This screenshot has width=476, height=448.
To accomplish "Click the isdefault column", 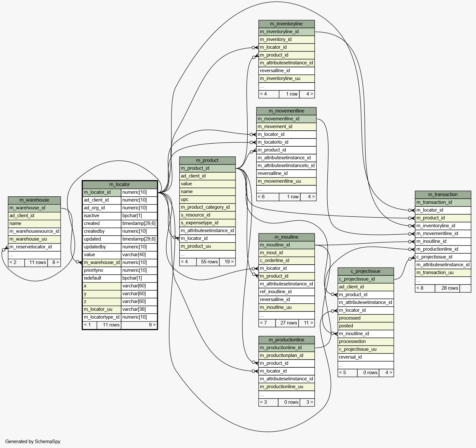I will click(x=102, y=278).
